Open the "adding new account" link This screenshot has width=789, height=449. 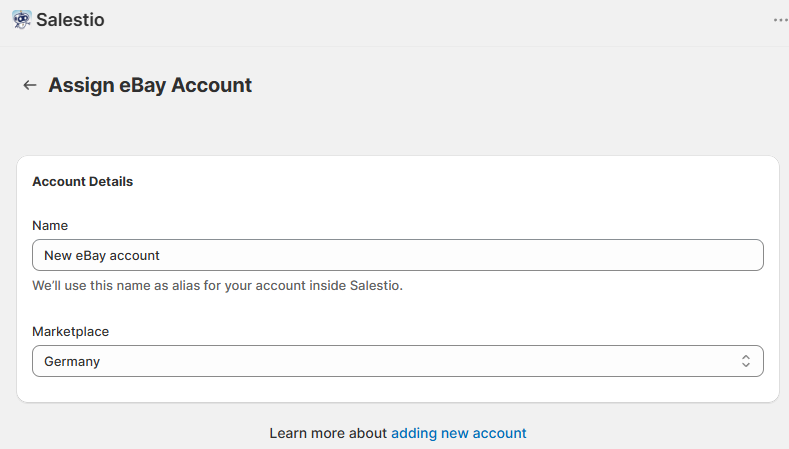pyautogui.click(x=458, y=433)
